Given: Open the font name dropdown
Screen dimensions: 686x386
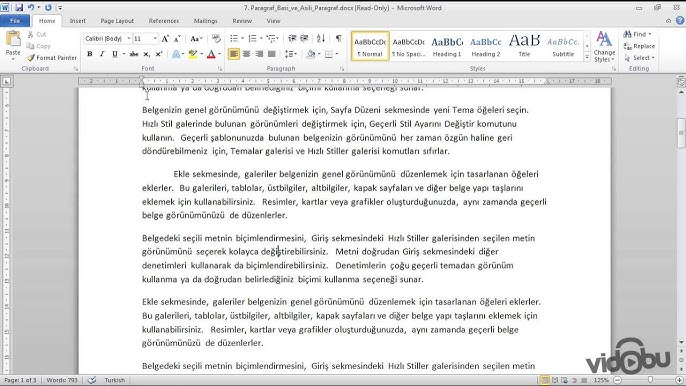Looking at the screenshot, I should (x=129, y=39).
